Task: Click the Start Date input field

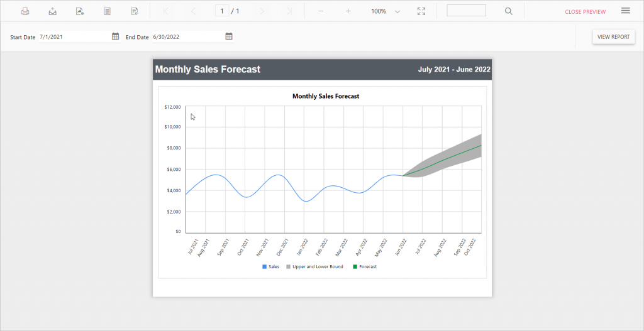Action: (x=75, y=37)
